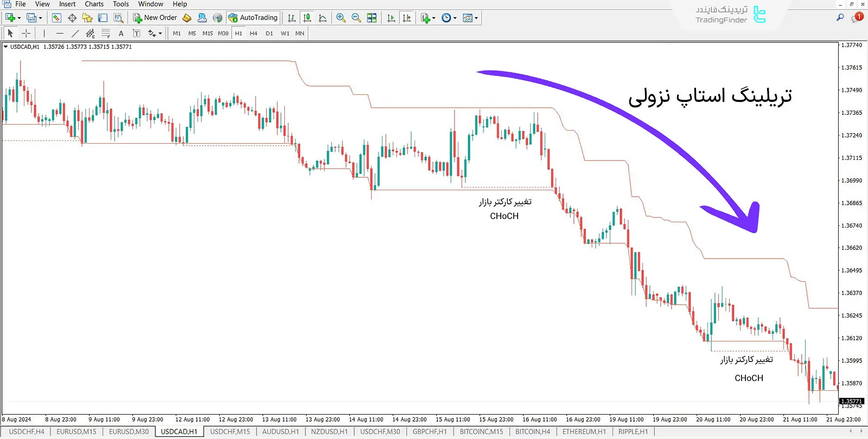Zoom in on the chart
The height and width of the screenshot is (439, 868).
click(341, 18)
